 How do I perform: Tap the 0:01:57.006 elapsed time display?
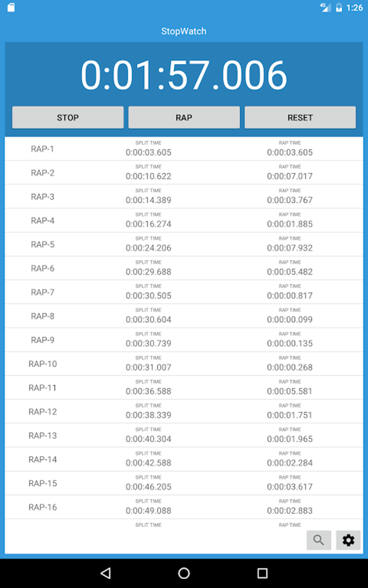tap(184, 75)
